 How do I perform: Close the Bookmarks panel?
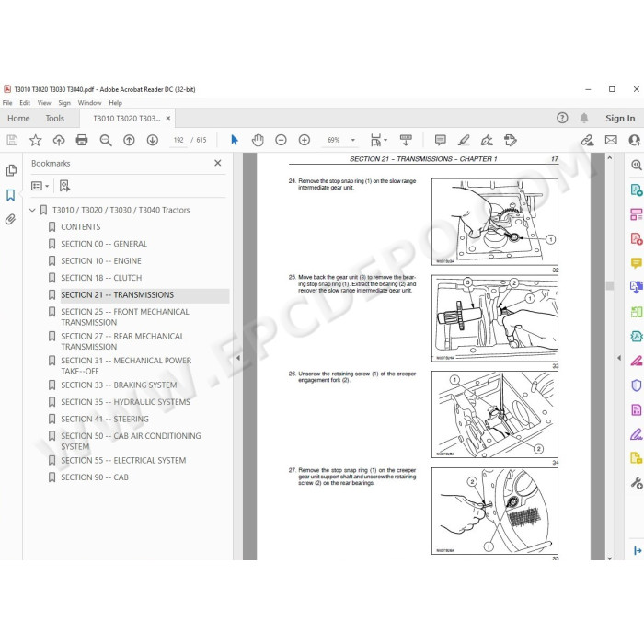pyautogui.click(x=218, y=163)
